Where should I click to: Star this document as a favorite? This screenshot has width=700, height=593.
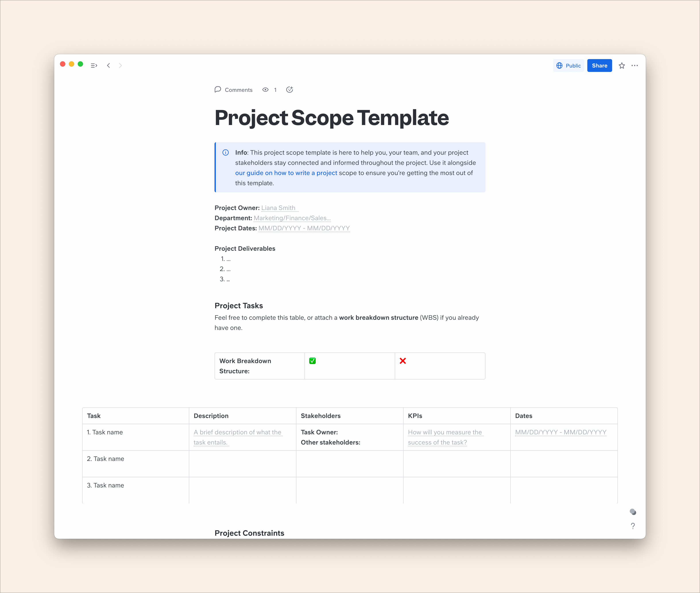tap(622, 65)
